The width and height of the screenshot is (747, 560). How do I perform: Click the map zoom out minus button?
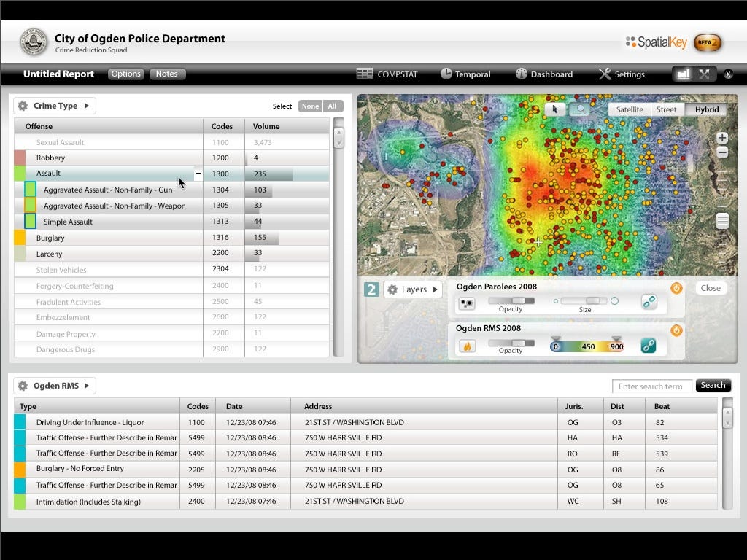(x=722, y=152)
